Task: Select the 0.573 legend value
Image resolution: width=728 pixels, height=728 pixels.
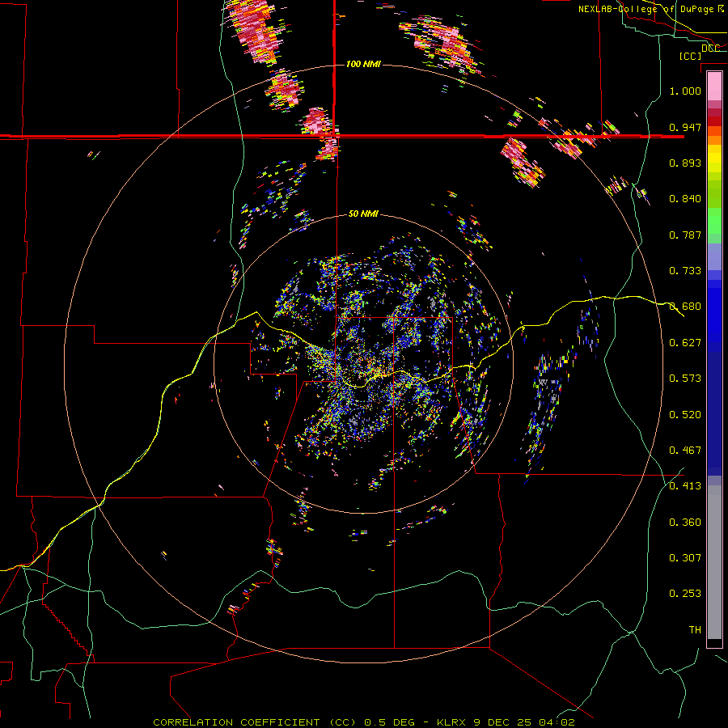Action: (x=685, y=379)
